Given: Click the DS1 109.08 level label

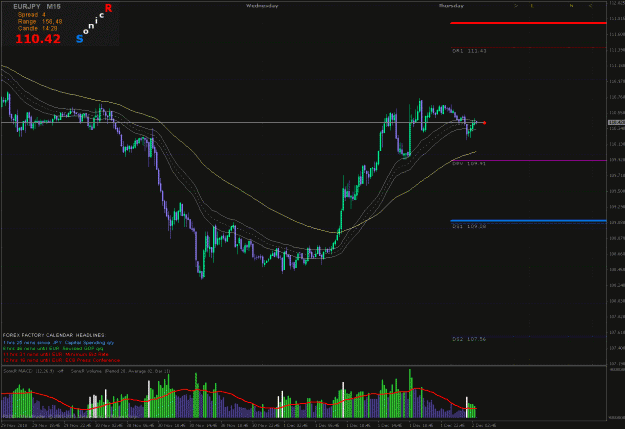Looking at the screenshot, I should tap(469, 226).
